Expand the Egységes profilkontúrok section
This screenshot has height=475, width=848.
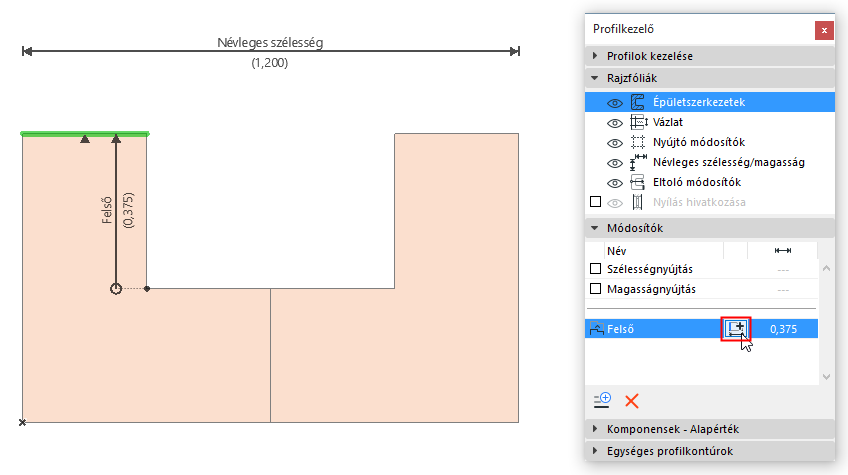(x=595, y=451)
